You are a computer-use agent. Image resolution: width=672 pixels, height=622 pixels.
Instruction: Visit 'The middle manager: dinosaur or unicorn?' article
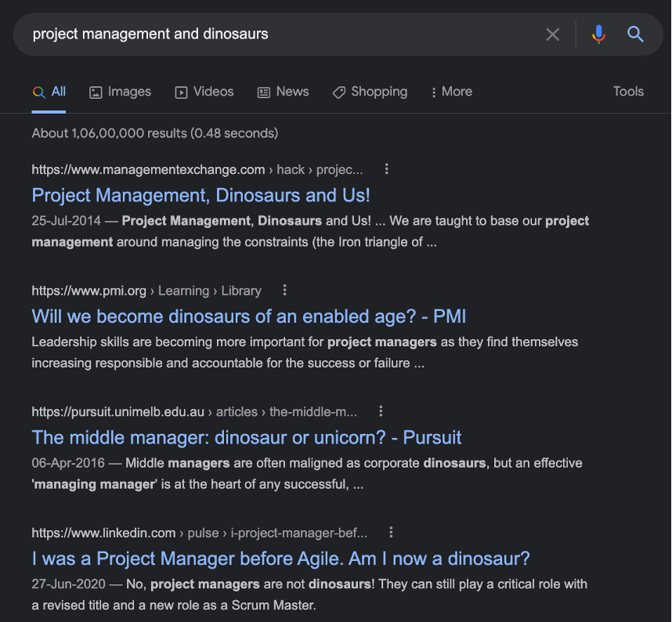pyautogui.click(x=247, y=437)
